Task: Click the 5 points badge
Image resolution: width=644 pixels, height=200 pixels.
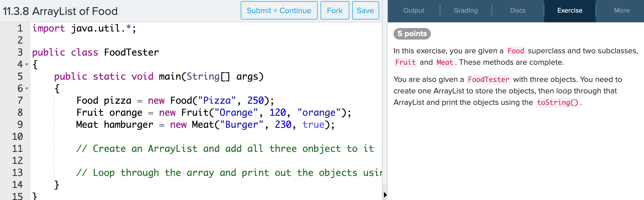Action: (412, 34)
